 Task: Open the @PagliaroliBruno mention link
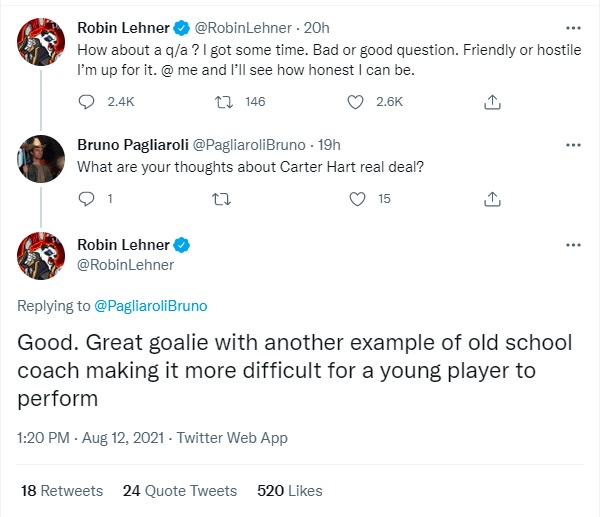click(150, 305)
